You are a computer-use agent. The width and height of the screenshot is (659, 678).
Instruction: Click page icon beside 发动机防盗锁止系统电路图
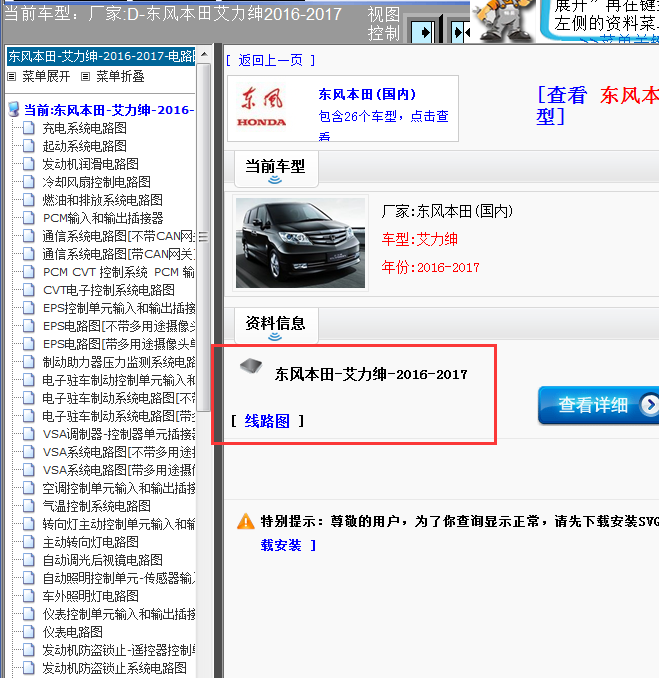click(x=29, y=668)
